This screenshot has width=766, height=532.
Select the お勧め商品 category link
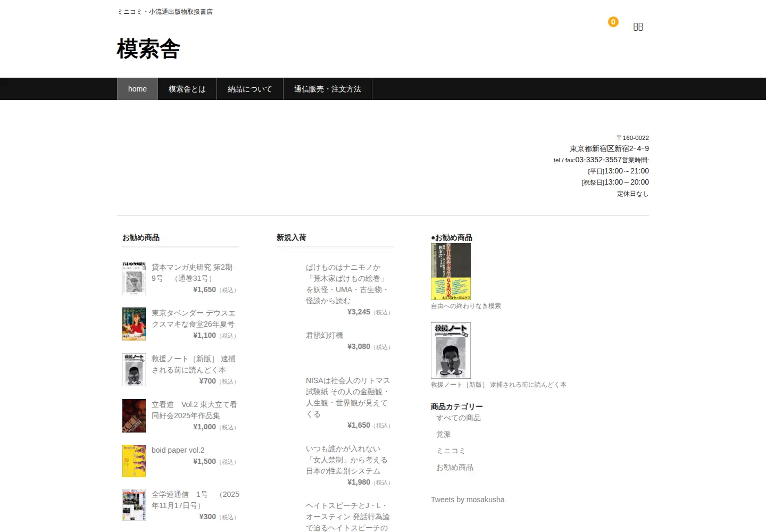(x=455, y=468)
